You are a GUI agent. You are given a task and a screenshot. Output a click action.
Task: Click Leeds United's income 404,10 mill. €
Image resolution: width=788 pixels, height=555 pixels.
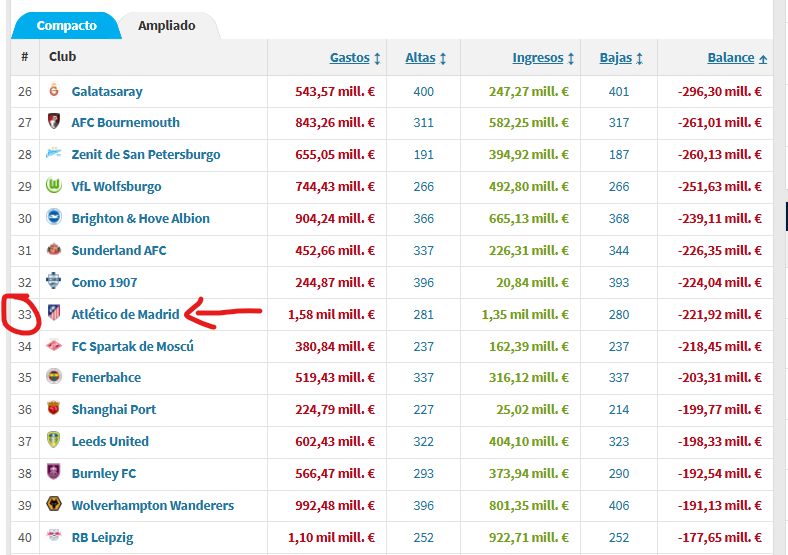click(x=529, y=441)
